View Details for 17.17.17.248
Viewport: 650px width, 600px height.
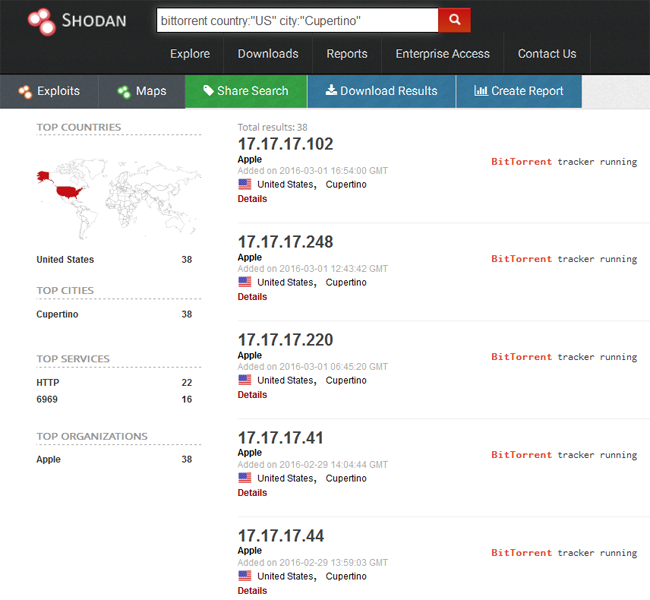252,297
